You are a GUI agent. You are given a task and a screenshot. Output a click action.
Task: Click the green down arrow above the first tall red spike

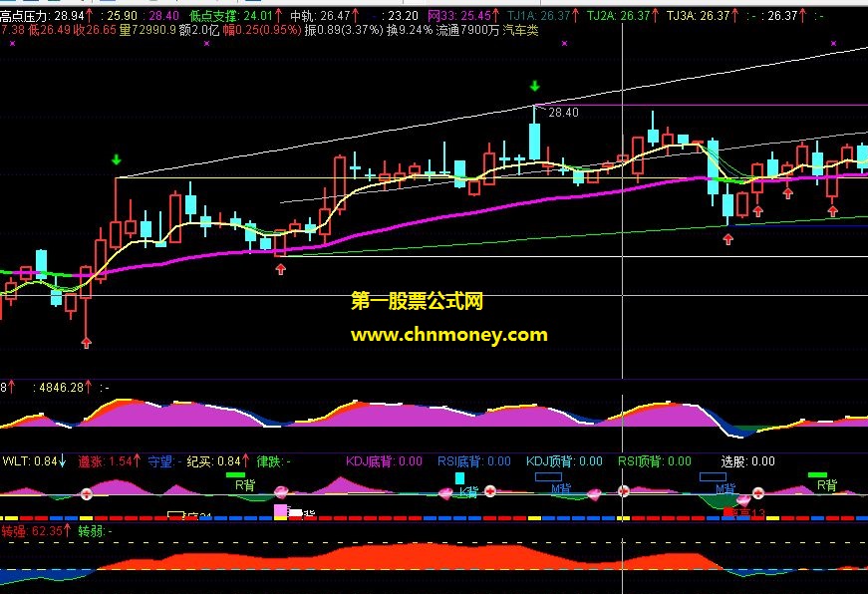pos(116,160)
